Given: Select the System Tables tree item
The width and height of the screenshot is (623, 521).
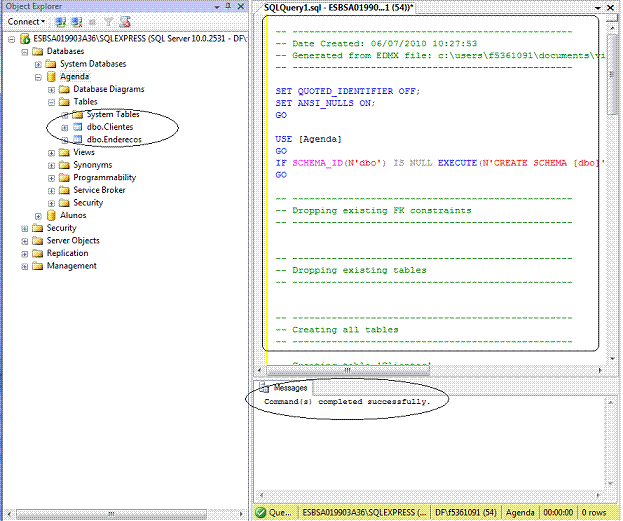Looking at the screenshot, I should click(113, 114).
